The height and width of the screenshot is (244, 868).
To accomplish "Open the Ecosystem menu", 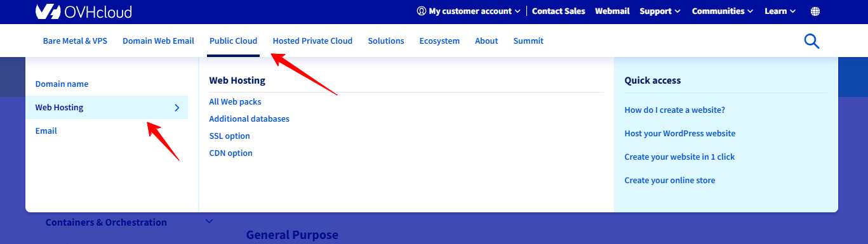I will click(x=439, y=41).
